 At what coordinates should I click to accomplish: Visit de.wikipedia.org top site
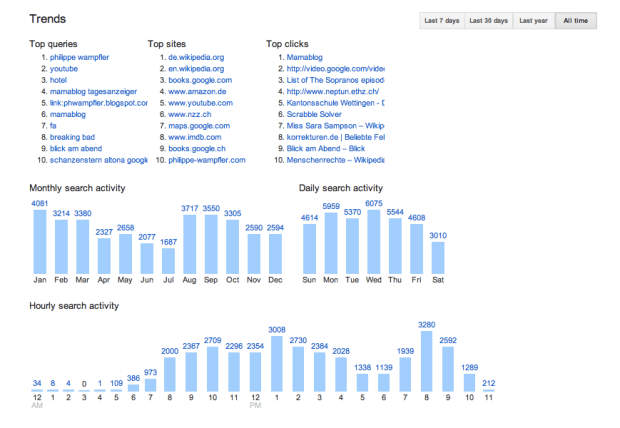[196, 57]
